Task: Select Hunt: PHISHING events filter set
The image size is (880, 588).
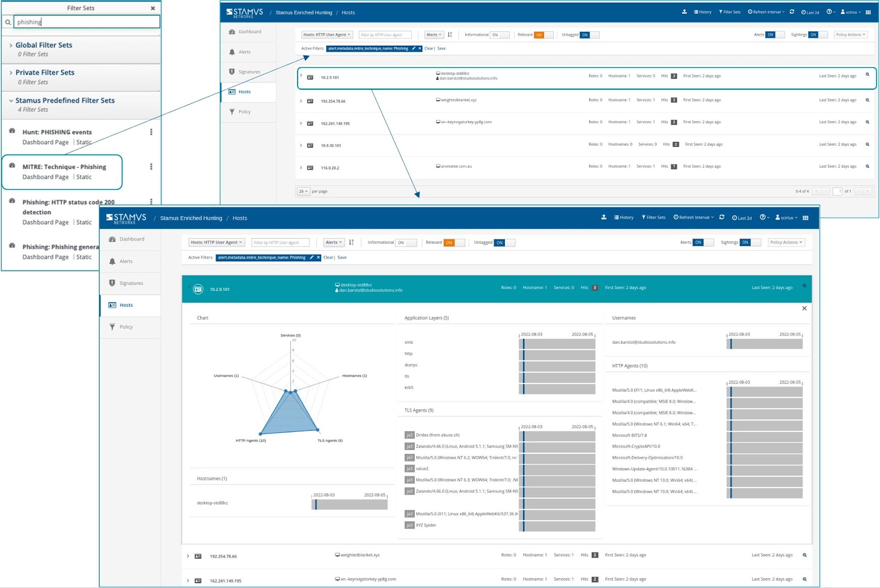Action: click(57, 132)
